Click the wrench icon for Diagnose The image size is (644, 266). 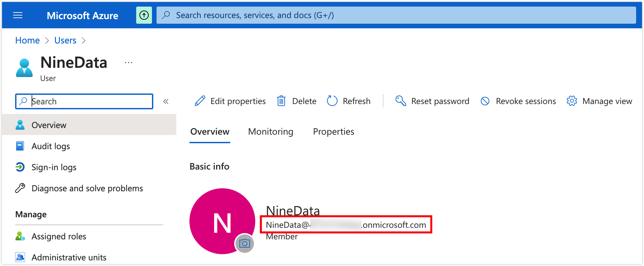click(x=20, y=188)
